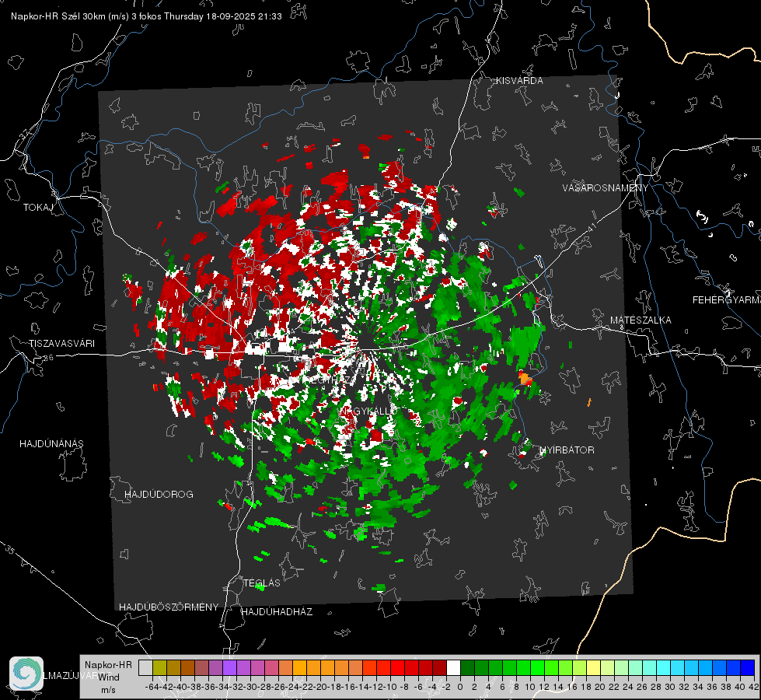
Task: Click the 42 value on the legend scale
Action: 753,688
